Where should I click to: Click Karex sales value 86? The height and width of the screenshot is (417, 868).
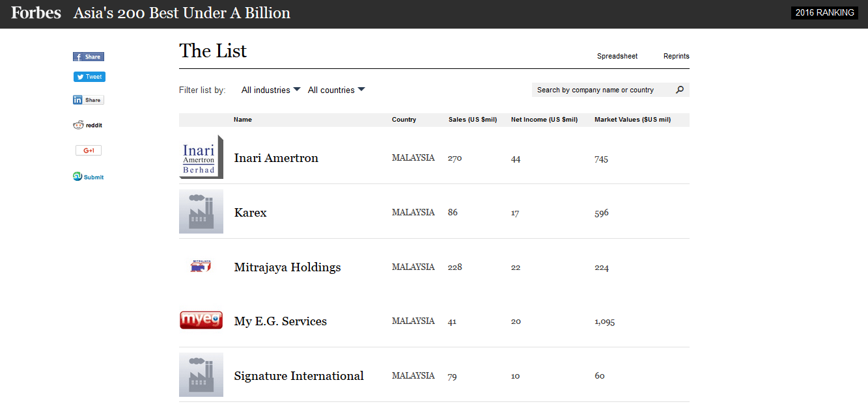(x=453, y=212)
